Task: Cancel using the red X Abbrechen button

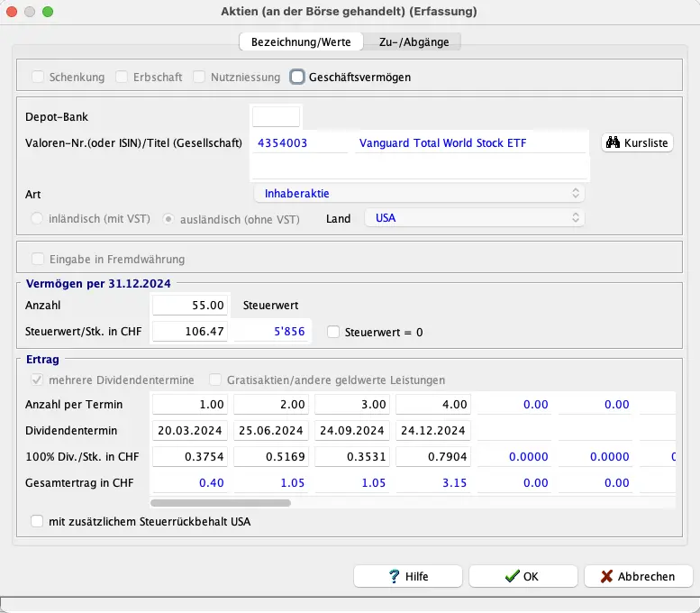Action: tap(638, 576)
